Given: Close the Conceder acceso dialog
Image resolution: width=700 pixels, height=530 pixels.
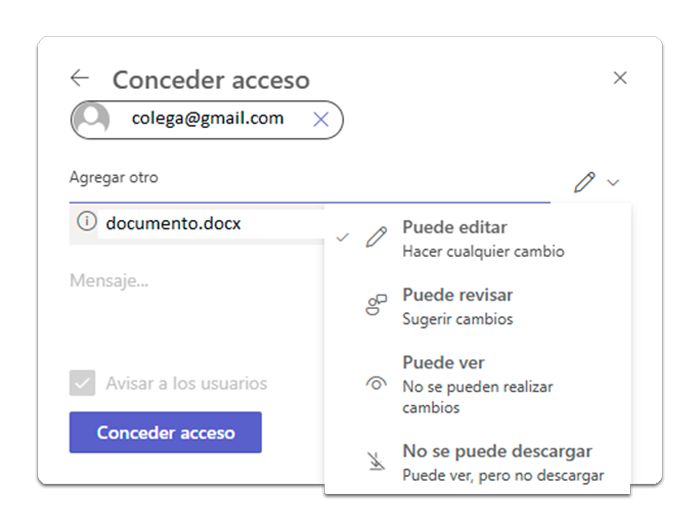Looking at the screenshot, I should tap(620, 78).
